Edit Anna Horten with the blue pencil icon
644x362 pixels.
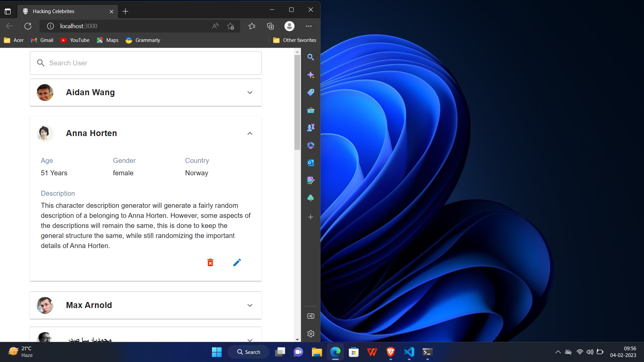coord(237,262)
